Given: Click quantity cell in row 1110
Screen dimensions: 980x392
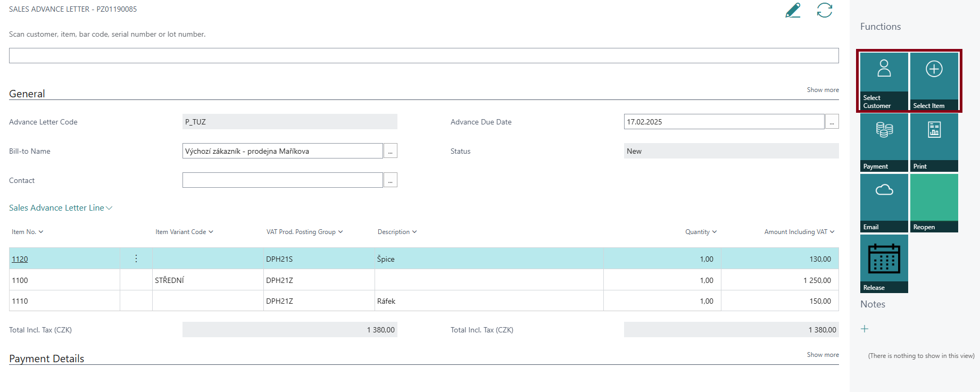Looking at the screenshot, I should click(x=662, y=301).
